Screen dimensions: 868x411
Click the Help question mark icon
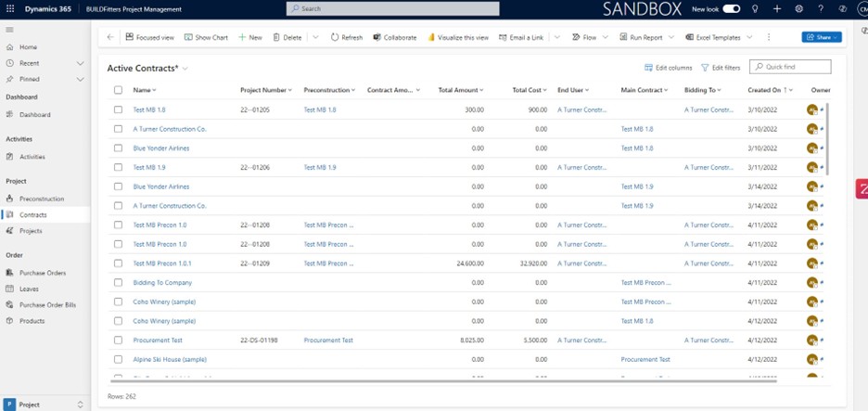[x=821, y=8]
